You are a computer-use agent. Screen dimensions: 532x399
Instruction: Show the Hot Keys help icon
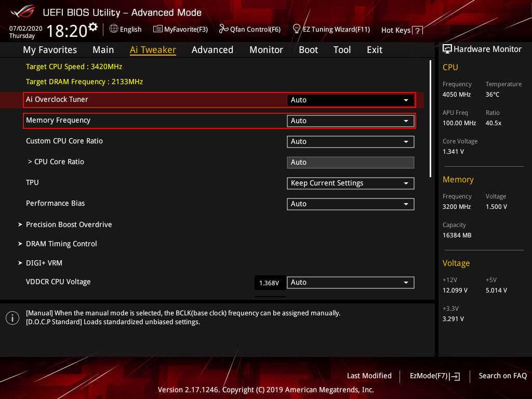pyautogui.click(x=417, y=31)
